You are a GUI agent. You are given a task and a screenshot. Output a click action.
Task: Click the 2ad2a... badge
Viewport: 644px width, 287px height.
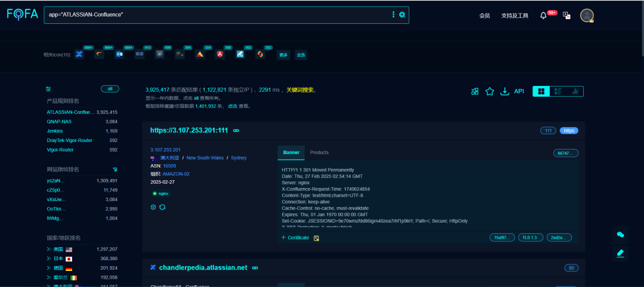coord(559,237)
